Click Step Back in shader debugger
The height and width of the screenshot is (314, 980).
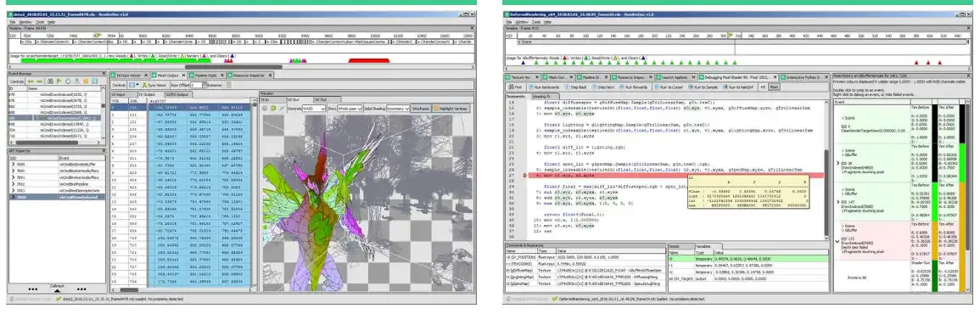point(575,87)
